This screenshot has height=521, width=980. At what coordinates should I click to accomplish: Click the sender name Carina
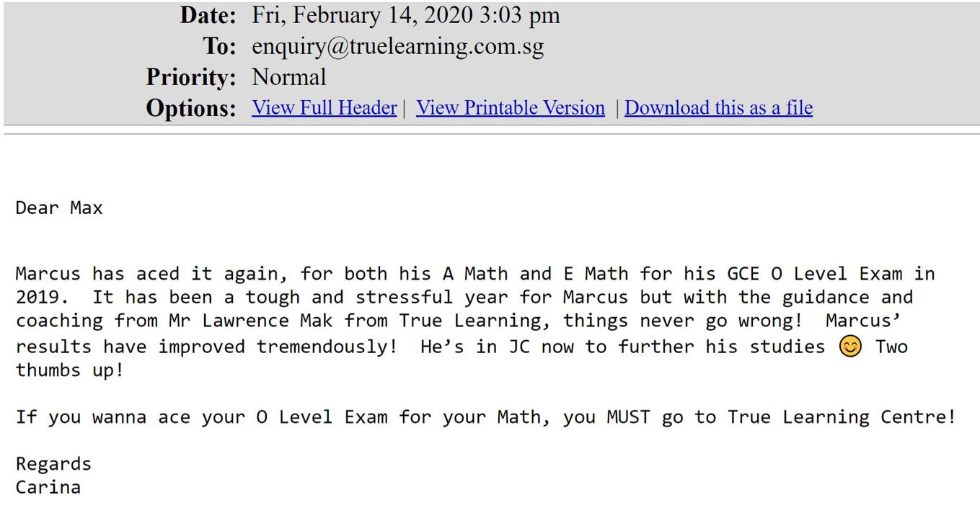48,488
